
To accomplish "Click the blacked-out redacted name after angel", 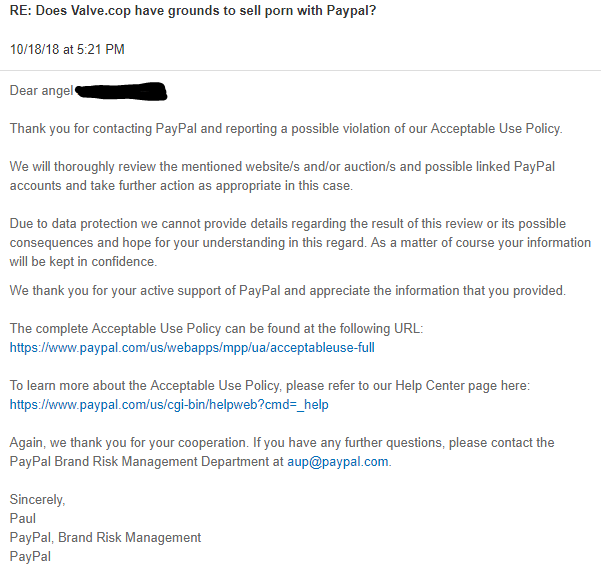I will (121, 93).
